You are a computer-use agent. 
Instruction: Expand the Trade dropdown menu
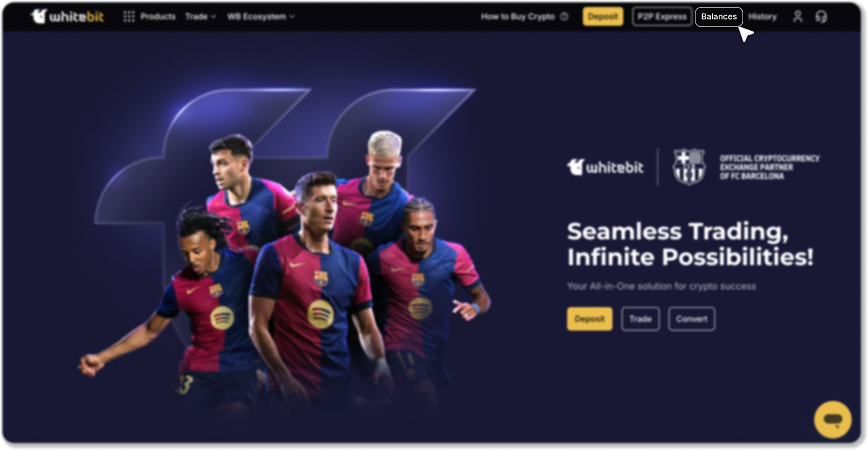tap(200, 16)
